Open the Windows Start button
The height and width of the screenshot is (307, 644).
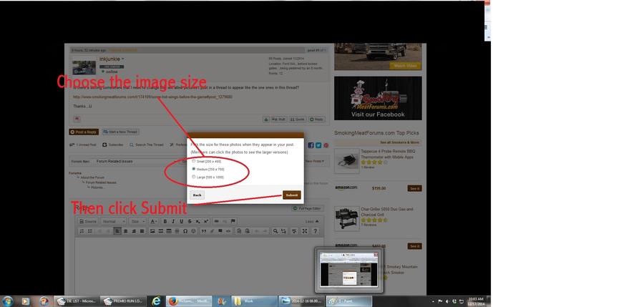click(x=6, y=301)
